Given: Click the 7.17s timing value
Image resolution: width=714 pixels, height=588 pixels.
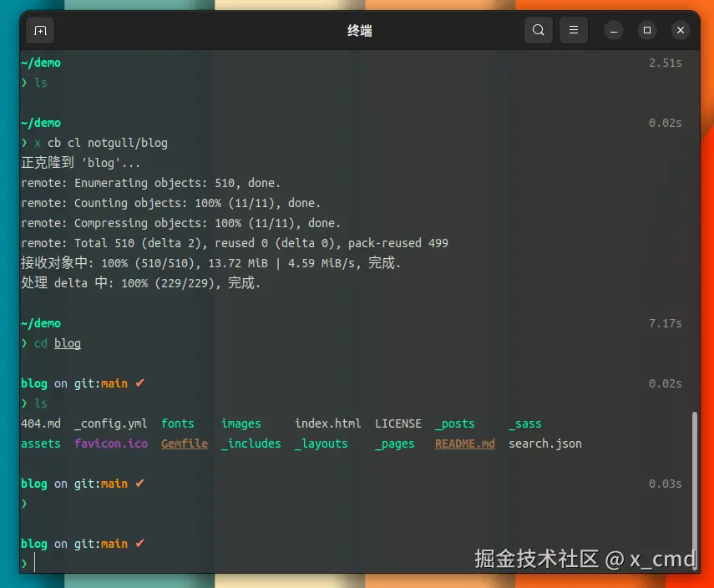Looking at the screenshot, I should coord(666,323).
